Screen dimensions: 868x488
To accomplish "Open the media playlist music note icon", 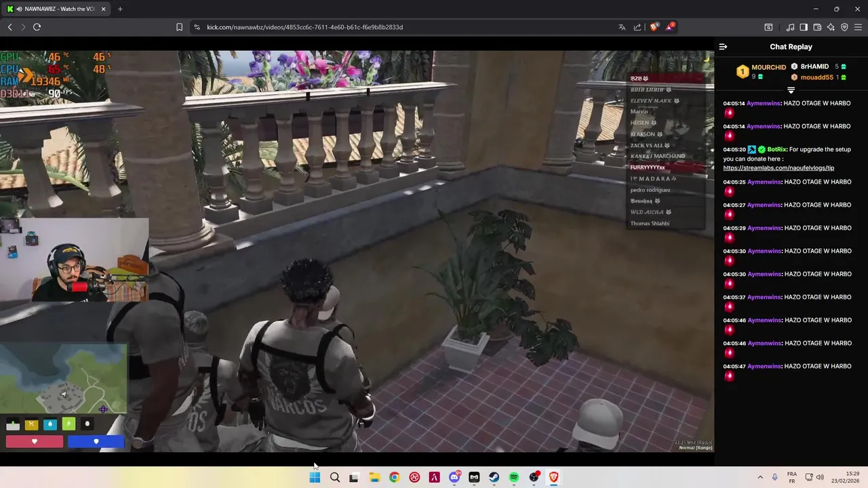I will coord(790,27).
